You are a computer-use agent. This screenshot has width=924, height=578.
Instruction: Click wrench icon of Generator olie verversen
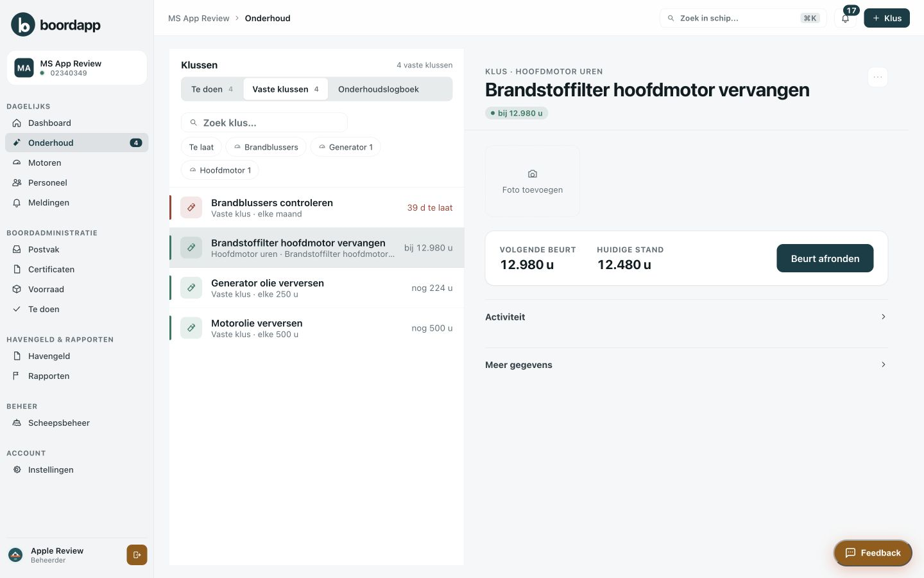click(x=191, y=288)
